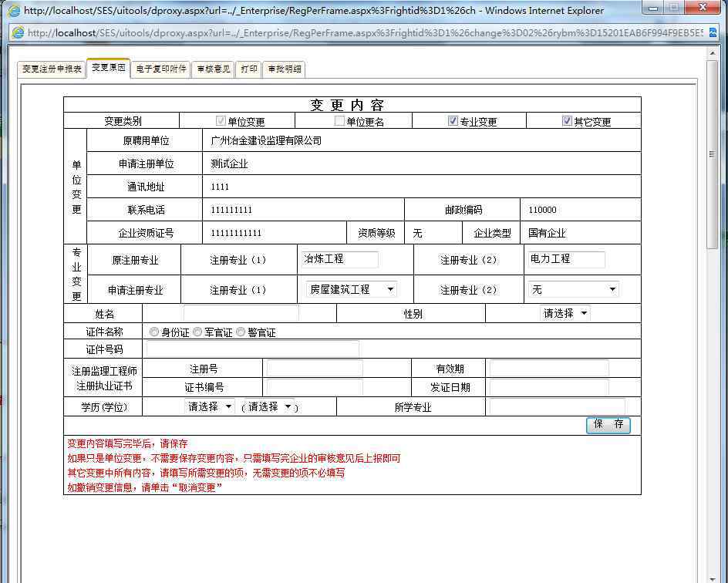Focus the 证书编号 input field

point(315,387)
